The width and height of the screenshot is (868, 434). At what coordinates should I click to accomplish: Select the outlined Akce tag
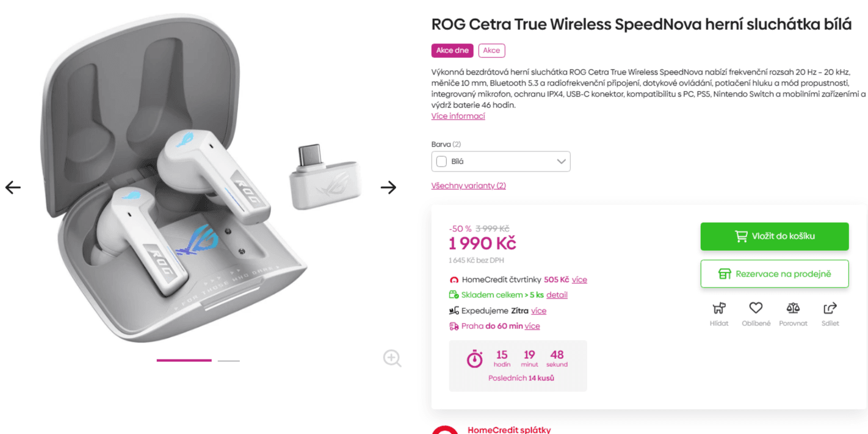point(491,51)
